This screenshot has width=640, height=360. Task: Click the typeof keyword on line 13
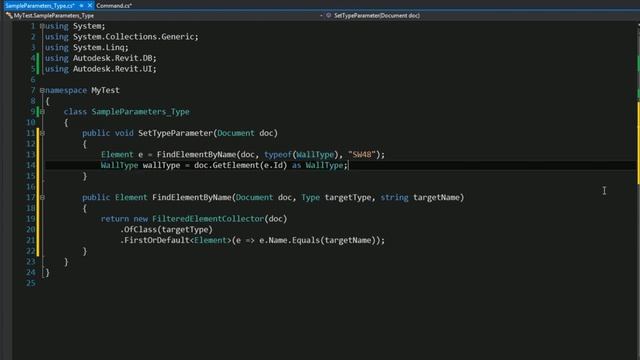(x=278, y=154)
